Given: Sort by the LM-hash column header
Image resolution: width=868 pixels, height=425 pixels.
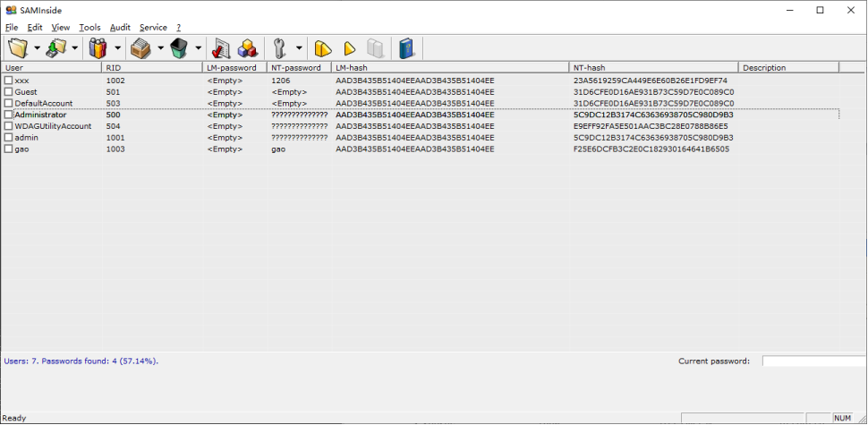Looking at the screenshot, I should [x=450, y=67].
